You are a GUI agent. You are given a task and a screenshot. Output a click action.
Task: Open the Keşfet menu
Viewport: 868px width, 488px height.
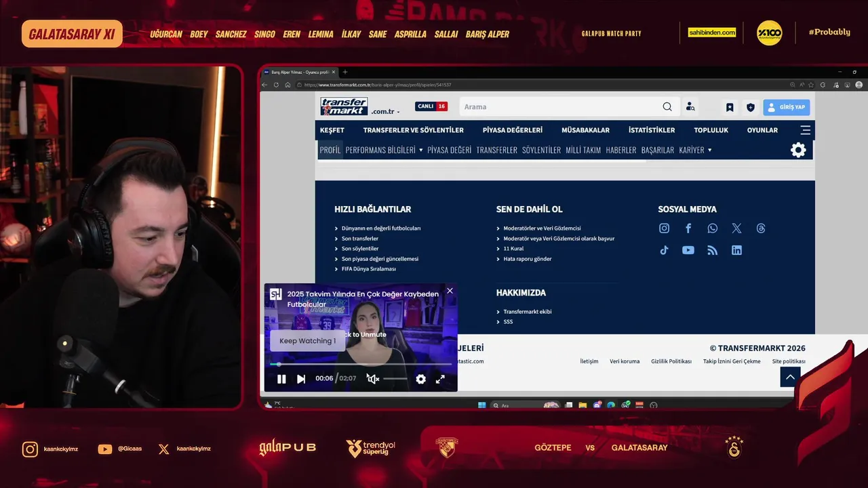332,130
